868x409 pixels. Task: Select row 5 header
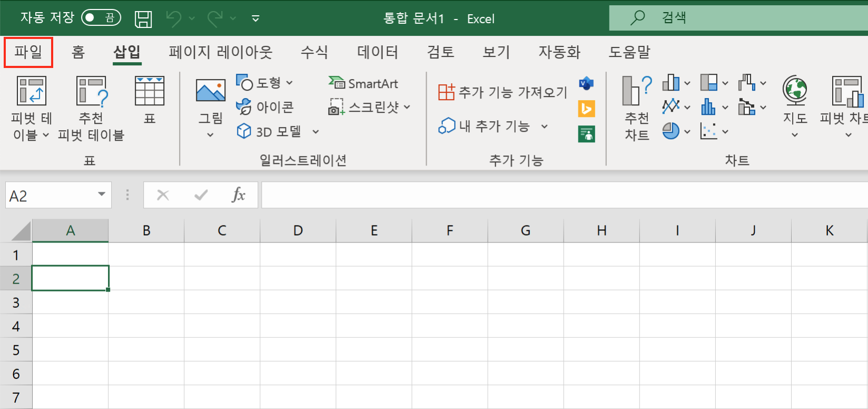coord(16,350)
